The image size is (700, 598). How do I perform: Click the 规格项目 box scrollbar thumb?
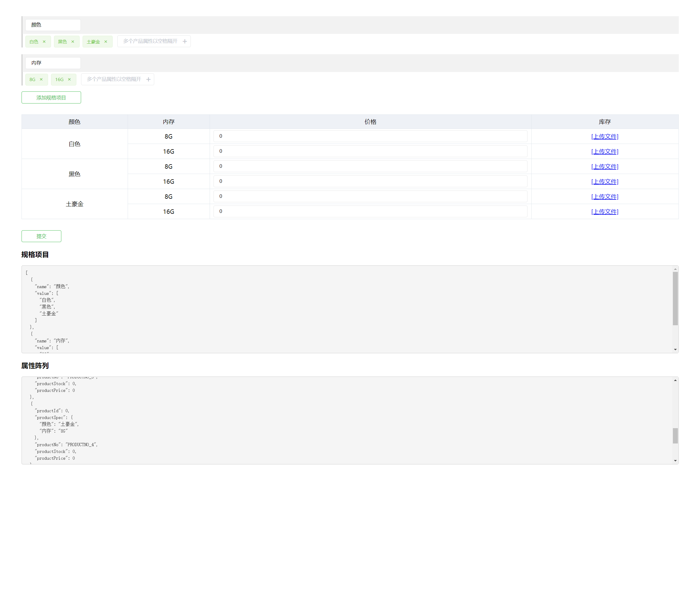(675, 298)
